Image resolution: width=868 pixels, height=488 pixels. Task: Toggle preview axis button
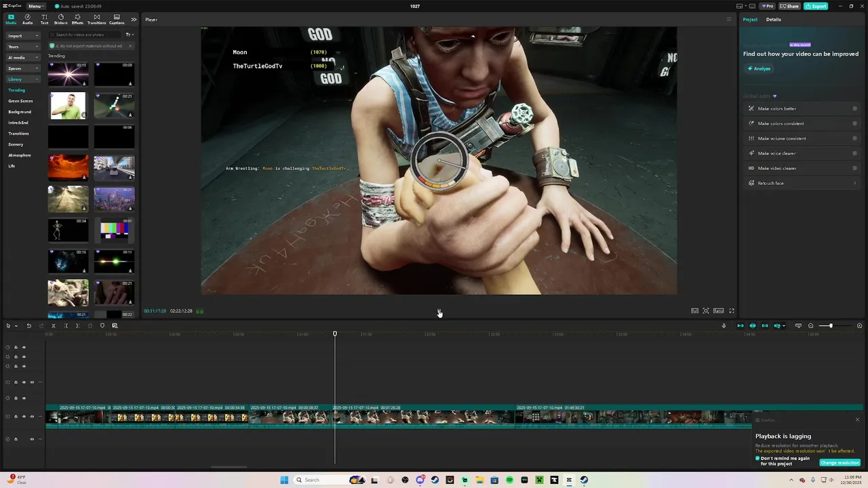click(x=777, y=325)
